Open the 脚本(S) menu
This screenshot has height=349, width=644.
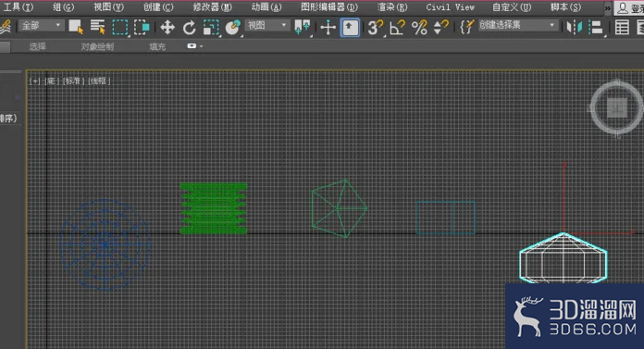pyautogui.click(x=565, y=7)
